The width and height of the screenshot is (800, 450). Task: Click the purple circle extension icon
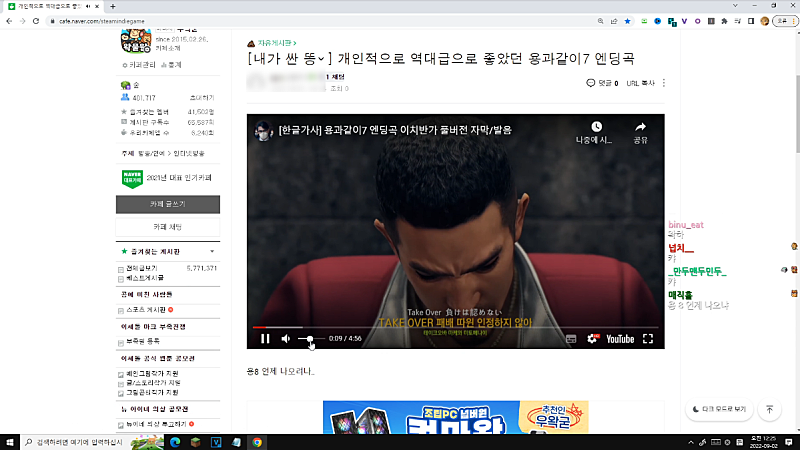697,21
